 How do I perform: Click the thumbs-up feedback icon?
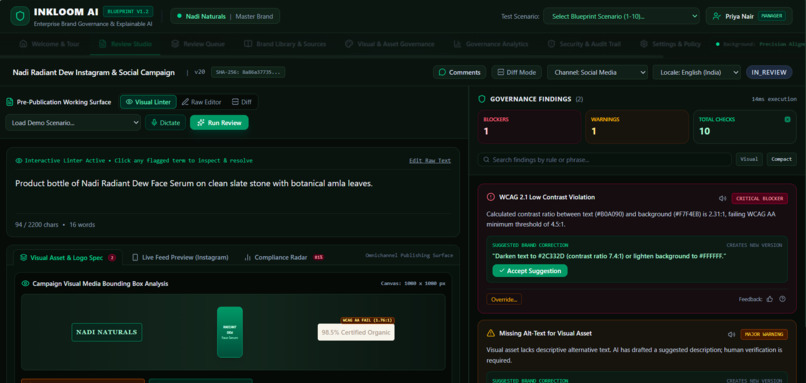point(770,299)
